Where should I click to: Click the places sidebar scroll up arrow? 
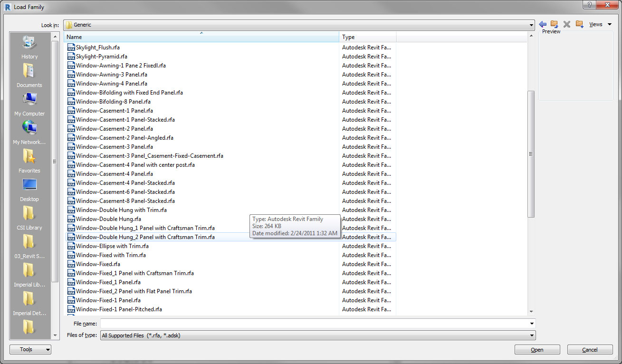click(55, 36)
